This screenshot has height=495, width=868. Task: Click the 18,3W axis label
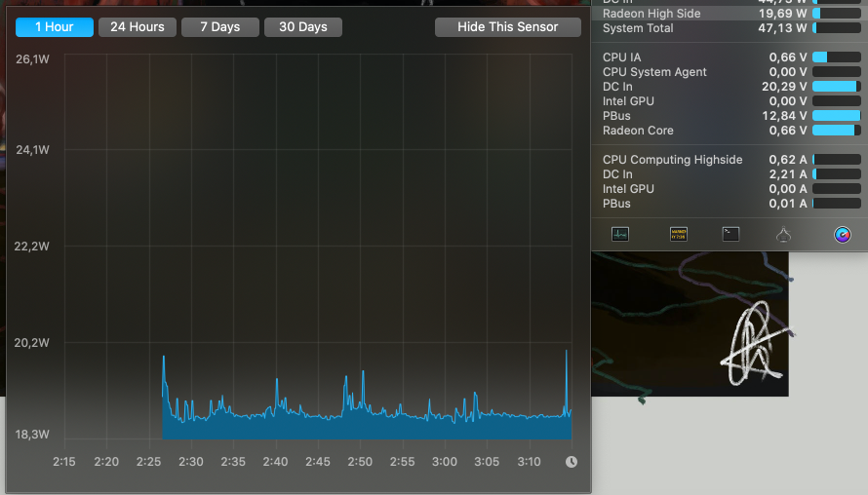(32, 435)
